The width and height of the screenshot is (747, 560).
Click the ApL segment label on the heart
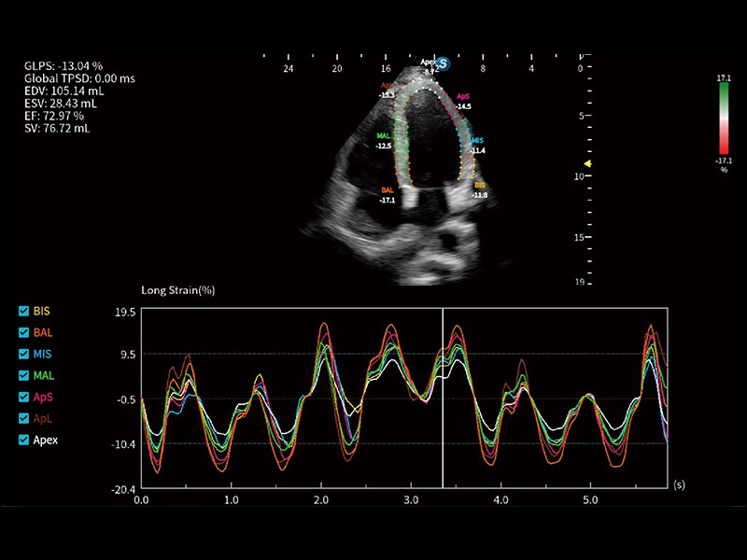point(387,85)
